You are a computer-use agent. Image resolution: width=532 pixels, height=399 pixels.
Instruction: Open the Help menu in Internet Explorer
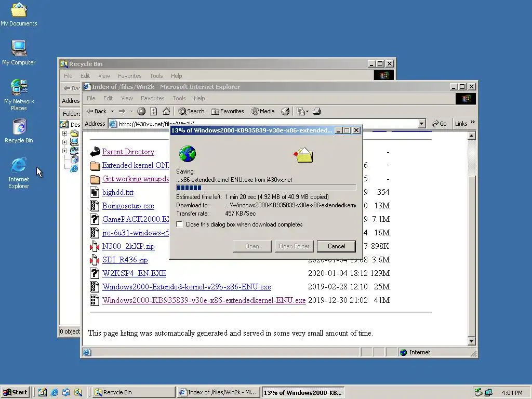[199, 98]
